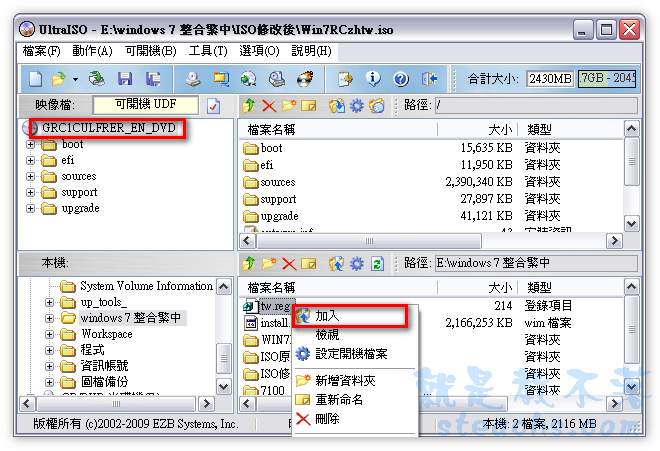
Task: Click the red X delete icon in local toolbar
Action: point(289,264)
